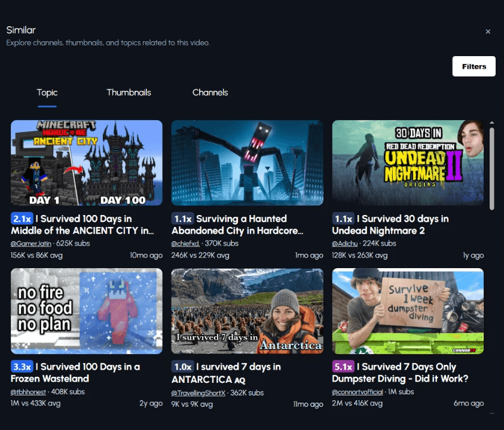The height and width of the screenshot is (430, 504).
Task: Open title I Survived 100 Days in Middle of ANCIENT CITY
Action: 83,225
